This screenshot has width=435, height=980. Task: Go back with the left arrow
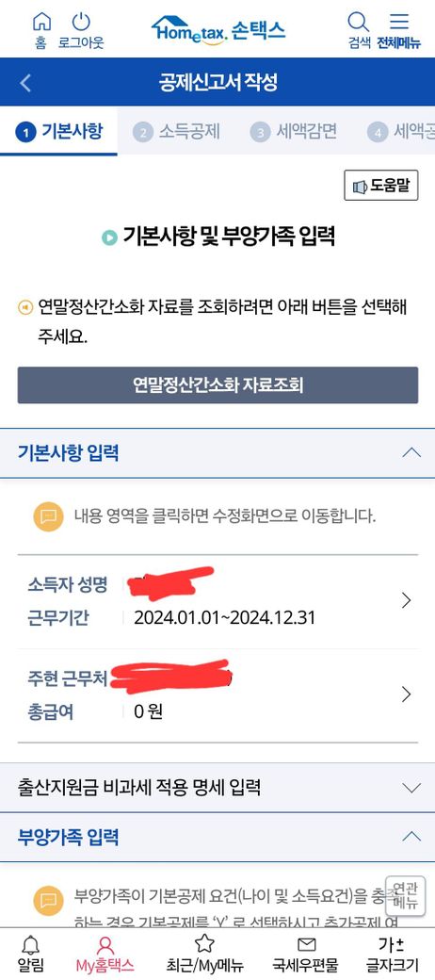[25, 83]
